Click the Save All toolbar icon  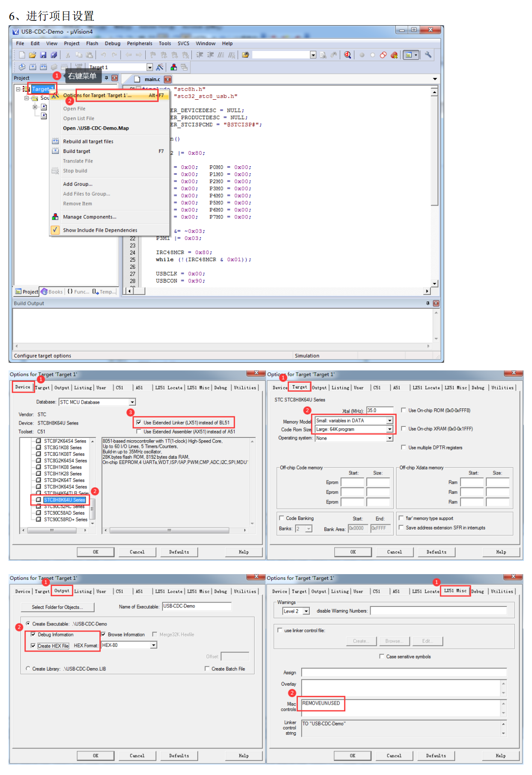[x=54, y=55]
